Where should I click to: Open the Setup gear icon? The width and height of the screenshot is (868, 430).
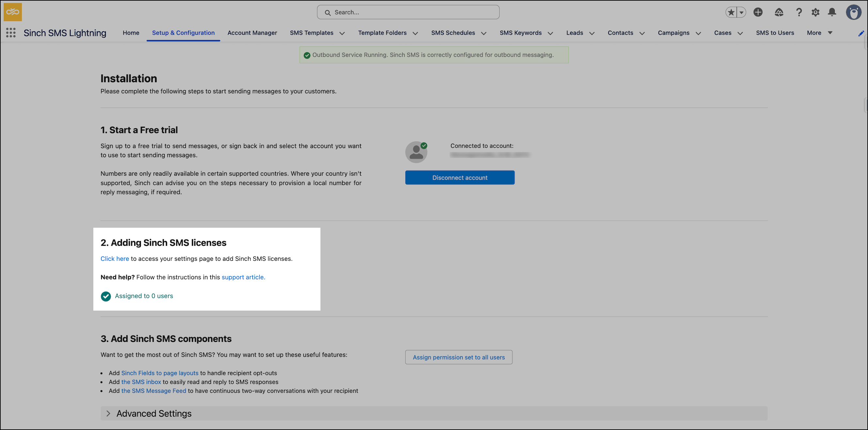815,12
